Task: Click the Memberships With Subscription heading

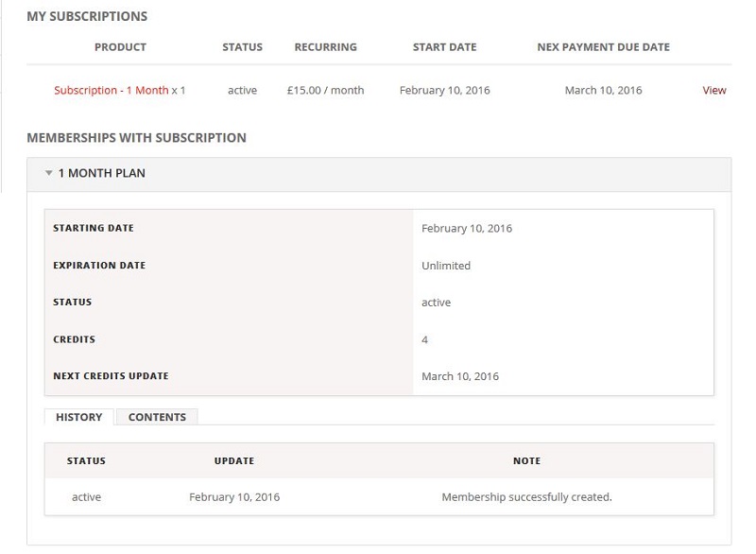Action: click(x=136, y=138)
